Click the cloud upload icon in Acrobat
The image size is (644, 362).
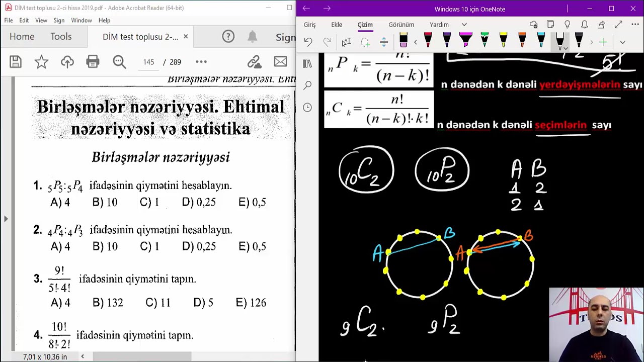67,62
